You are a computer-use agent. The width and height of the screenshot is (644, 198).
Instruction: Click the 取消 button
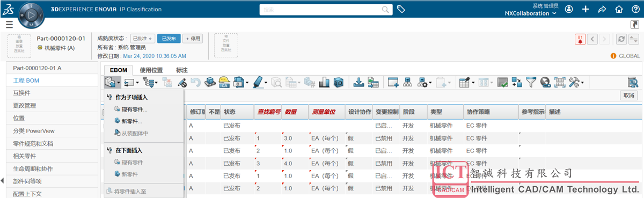pos(628,96)
